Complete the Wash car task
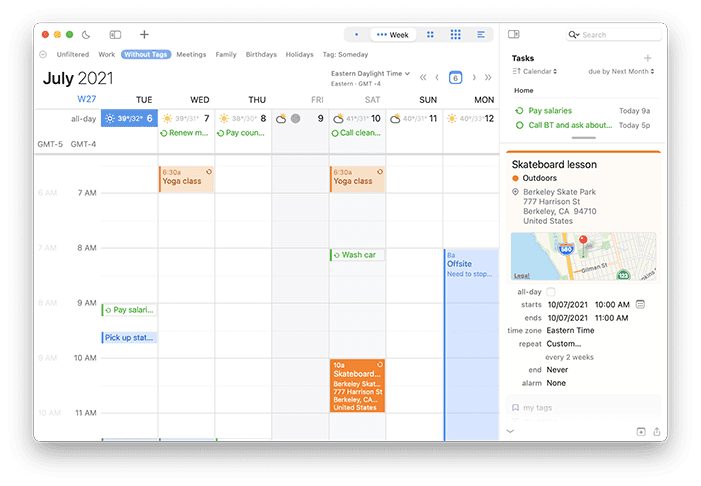The image size is (701, 486). pyautogui.click(x=337, y=255)
